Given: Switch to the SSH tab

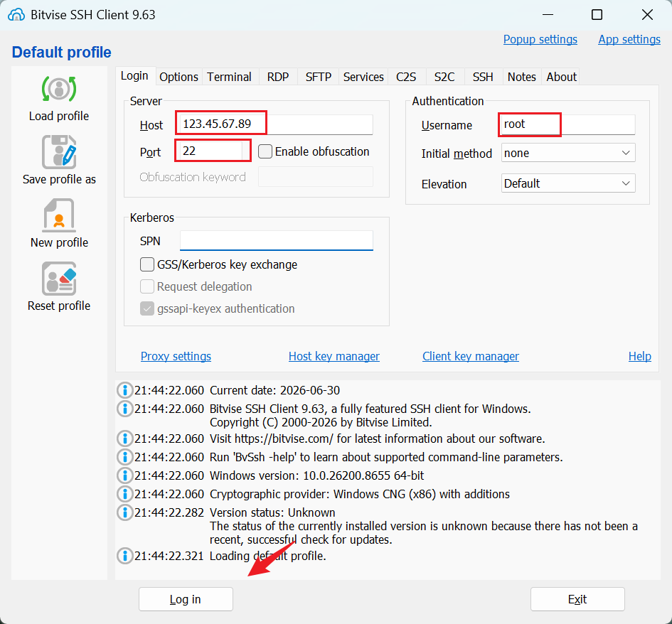Looking at the screenshot, I should pos(483,77).
